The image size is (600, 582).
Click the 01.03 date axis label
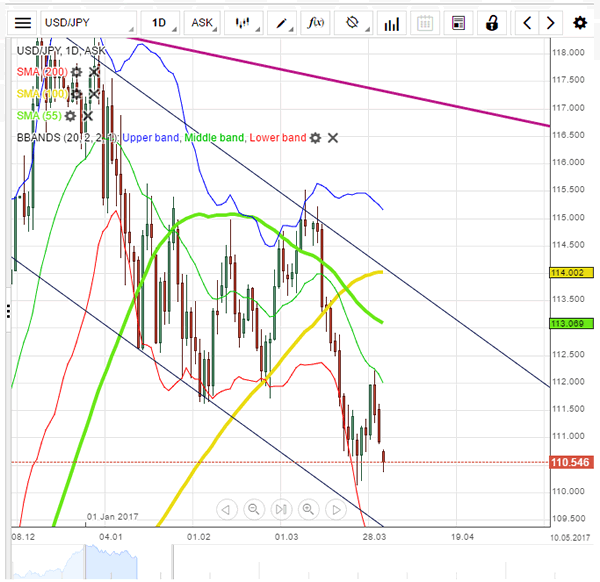coord(286,537)
